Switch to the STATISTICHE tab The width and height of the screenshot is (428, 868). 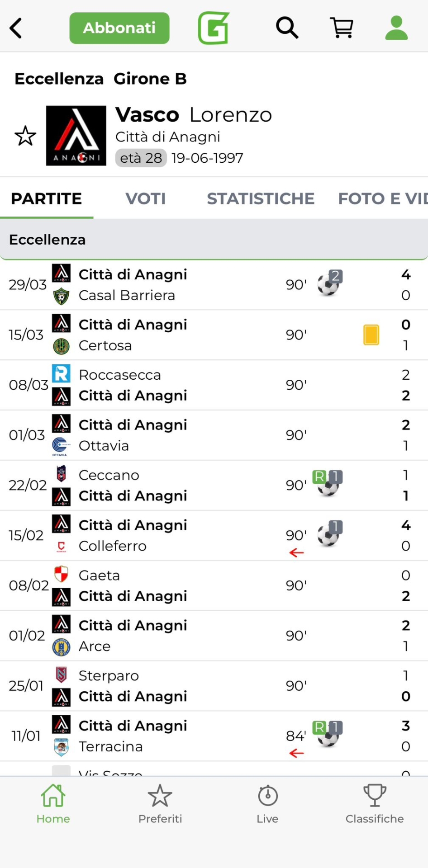point(261,198)
